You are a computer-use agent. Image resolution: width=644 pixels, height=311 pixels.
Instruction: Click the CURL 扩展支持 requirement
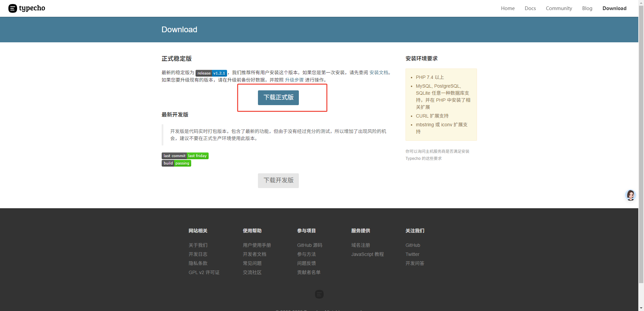pyautogui.click(x=432, y=116)
